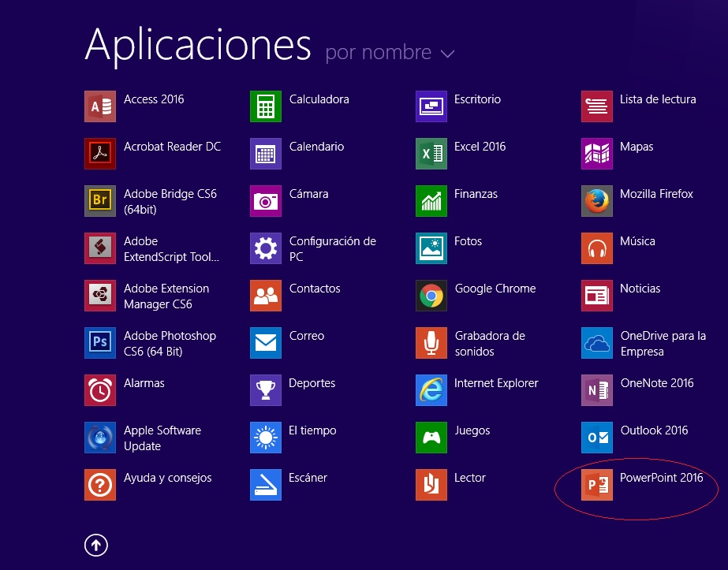Open Acrobat Reader DC icon
Screen dimensions: 728x570
pyautogui.click(x=100, y=154)
